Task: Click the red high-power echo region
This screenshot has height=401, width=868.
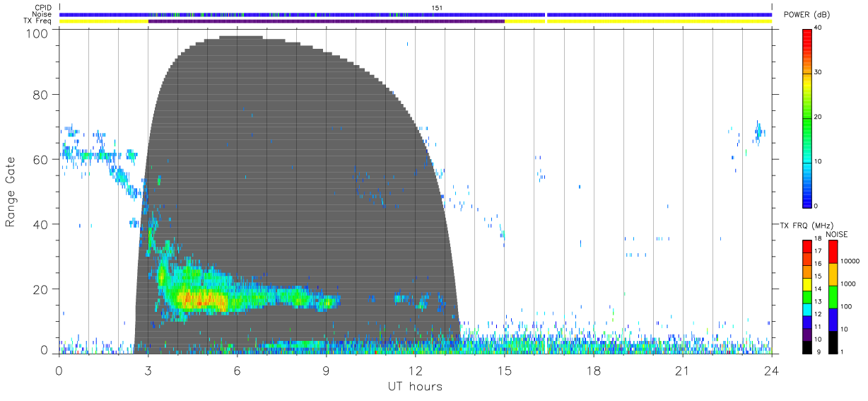Action: coord(201,300)
